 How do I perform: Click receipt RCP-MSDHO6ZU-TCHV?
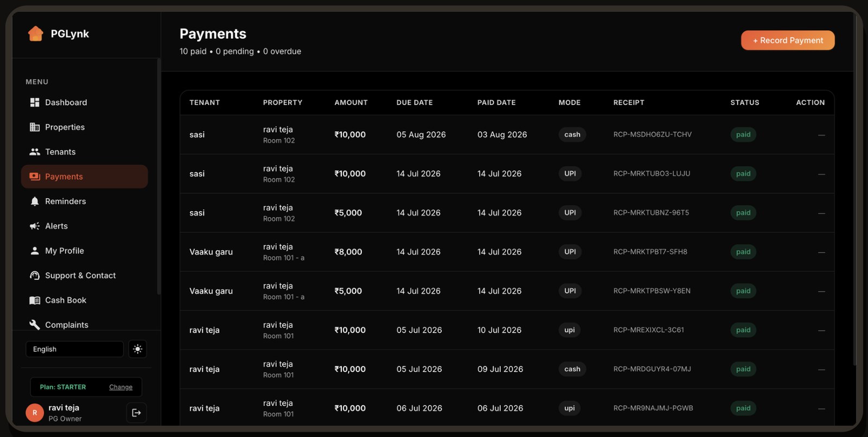653,135
